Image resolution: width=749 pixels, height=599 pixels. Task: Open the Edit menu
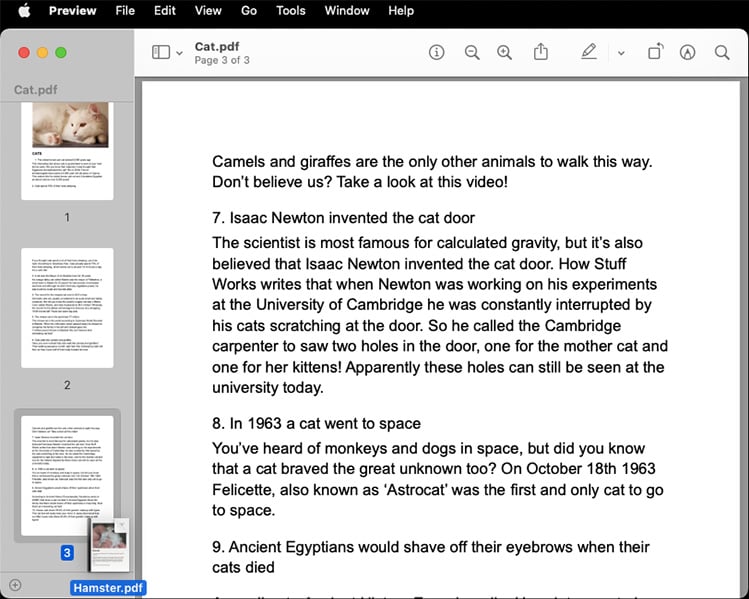point(165,11)
